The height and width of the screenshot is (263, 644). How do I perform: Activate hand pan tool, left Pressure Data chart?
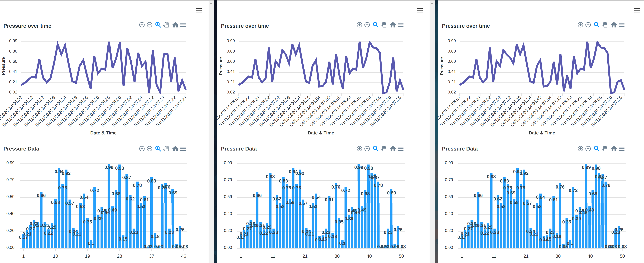point(166,149)
